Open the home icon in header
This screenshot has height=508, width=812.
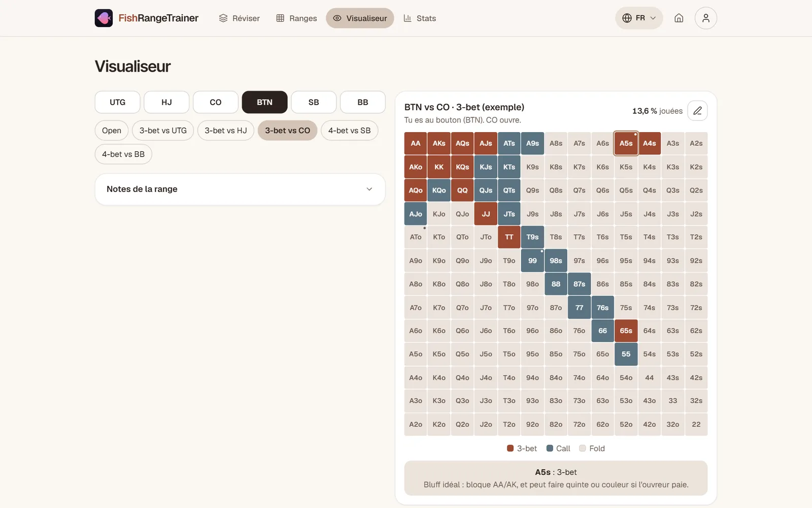[x=679, y=18]
